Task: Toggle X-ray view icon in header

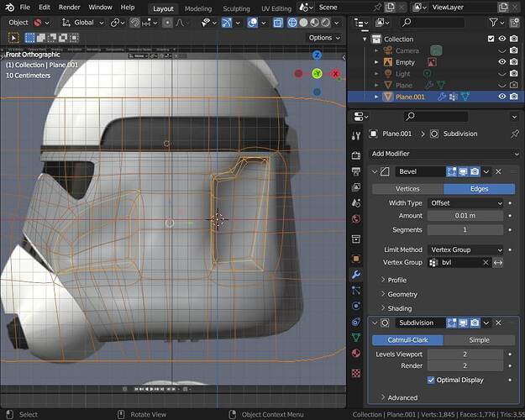Action: point(278,23)
